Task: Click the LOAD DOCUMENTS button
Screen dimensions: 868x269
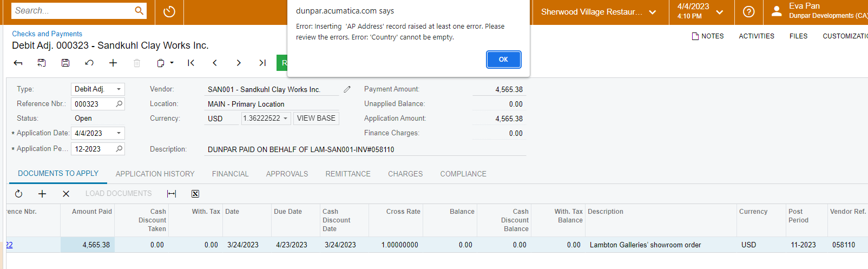Action: pyautogui.click(x=119, y=194)
